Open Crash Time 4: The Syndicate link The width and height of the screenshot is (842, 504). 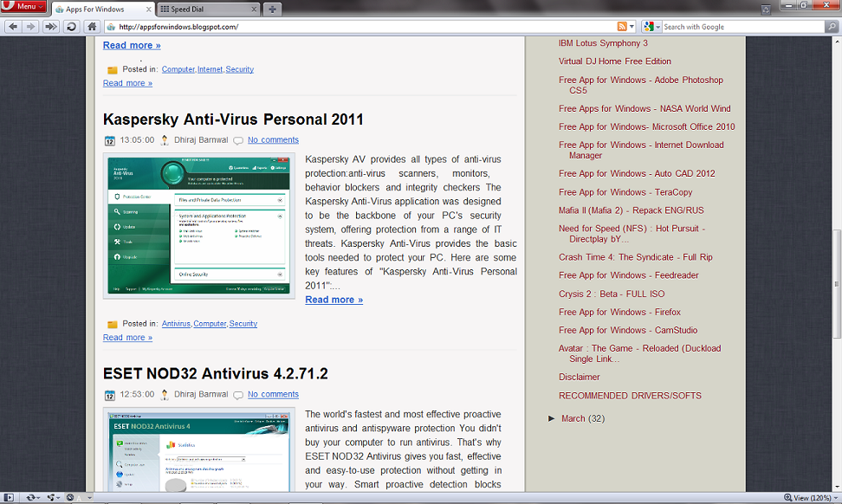(x=635, y=257)
